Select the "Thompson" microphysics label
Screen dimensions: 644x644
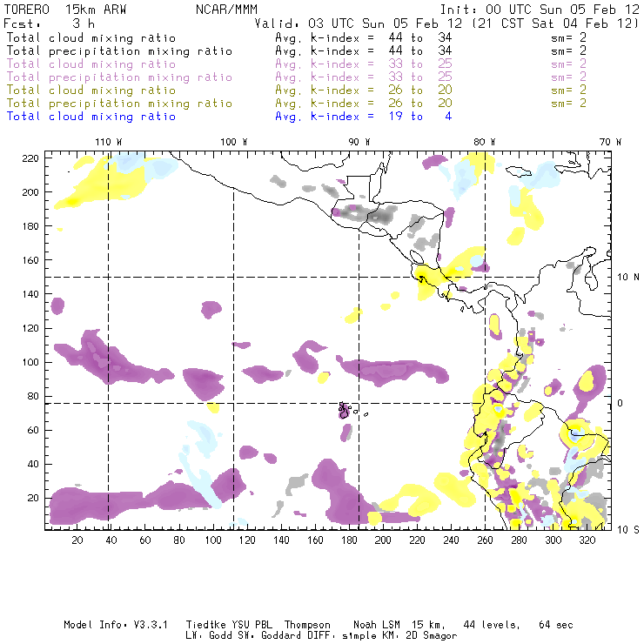pyautogui.click(x=307, y=626)
